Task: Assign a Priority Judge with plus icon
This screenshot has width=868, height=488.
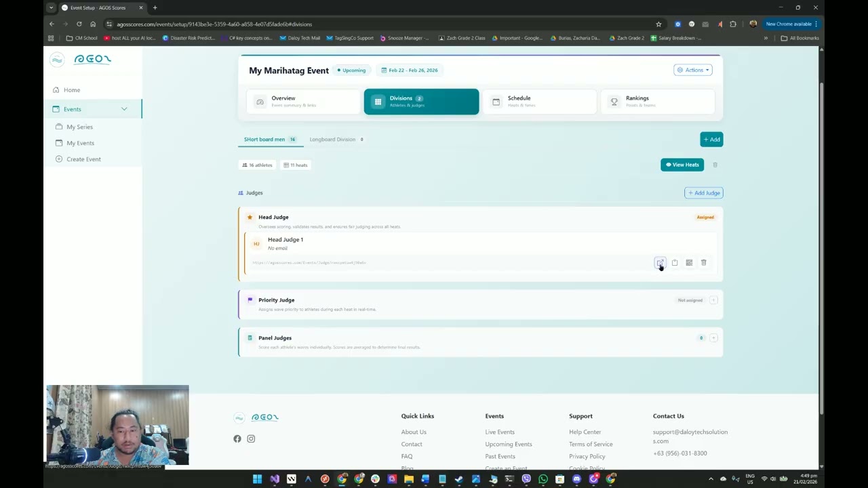Action: 713,300
